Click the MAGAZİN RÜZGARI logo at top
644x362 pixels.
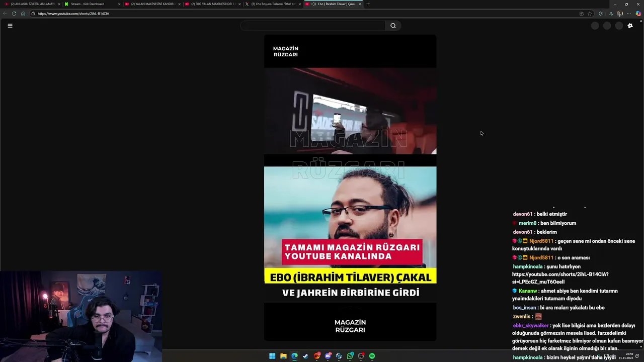285,51
